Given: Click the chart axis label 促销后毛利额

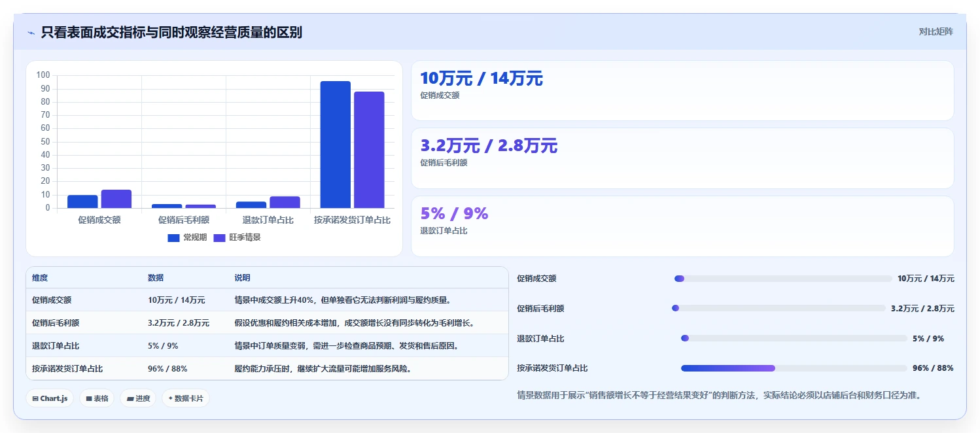Looking at the screenshot, I should pos(184,220).
